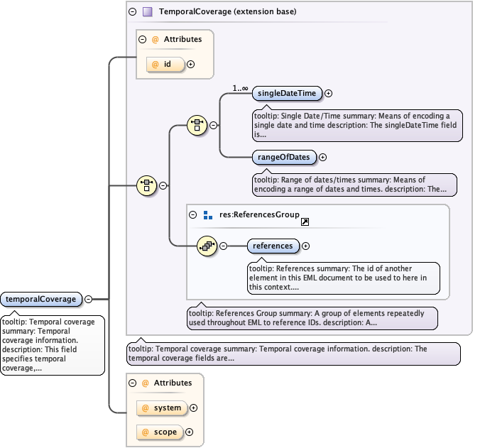This screenshot has height=448, width=485.
Task: Expand the references element
Action: pyautogui.click(x=305, y=246)
